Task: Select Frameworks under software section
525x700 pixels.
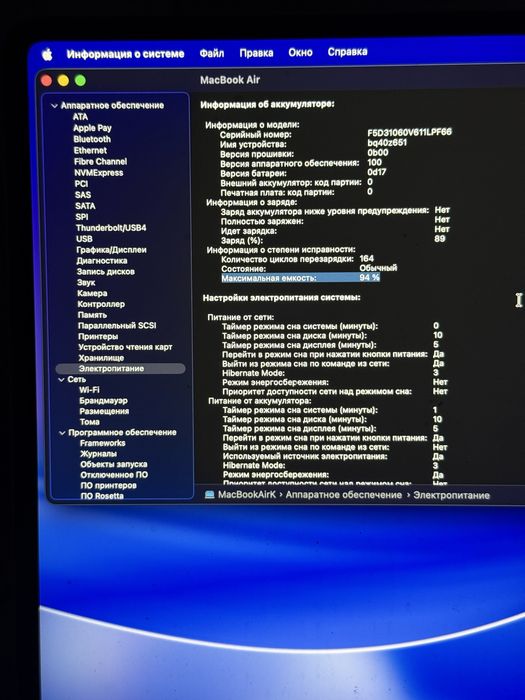Action: (103, 443)
